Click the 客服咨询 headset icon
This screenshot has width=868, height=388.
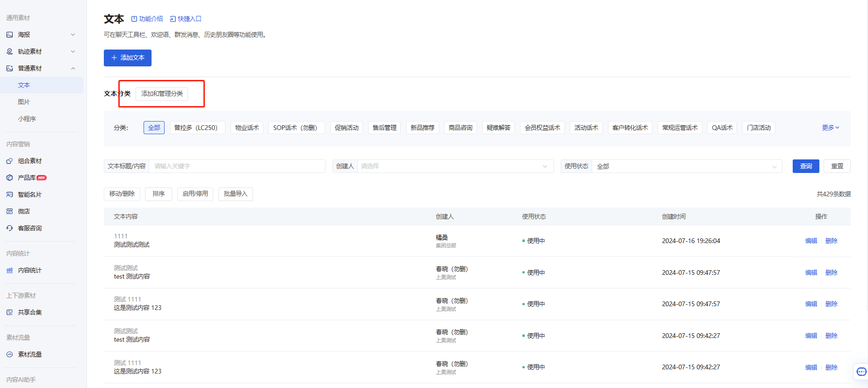[x=9, y=228]
